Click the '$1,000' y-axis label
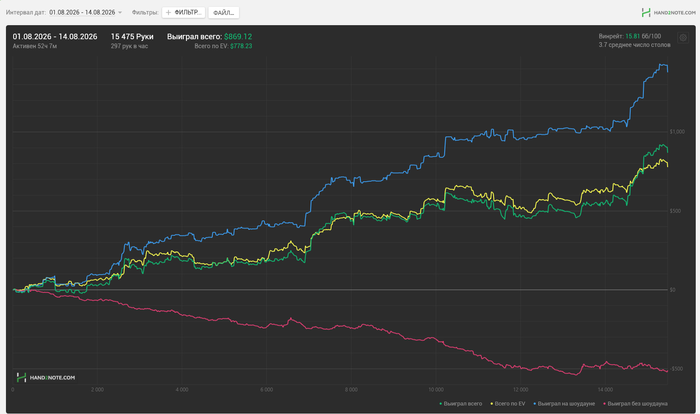This screenshot has width=700, height=414. pos(677,132)
